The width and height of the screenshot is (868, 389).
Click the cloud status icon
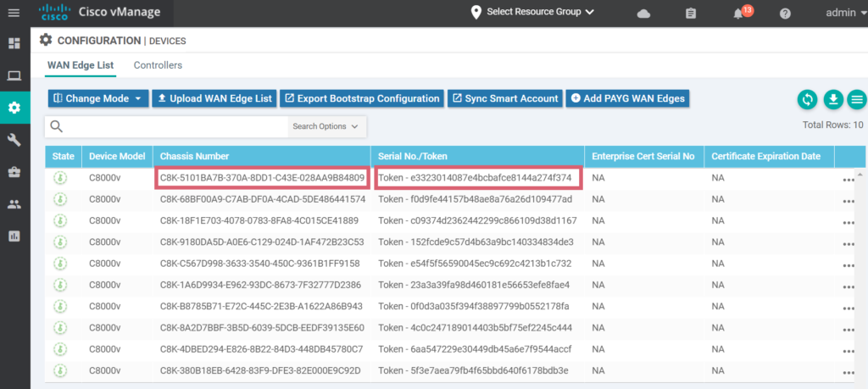point(644,14)
